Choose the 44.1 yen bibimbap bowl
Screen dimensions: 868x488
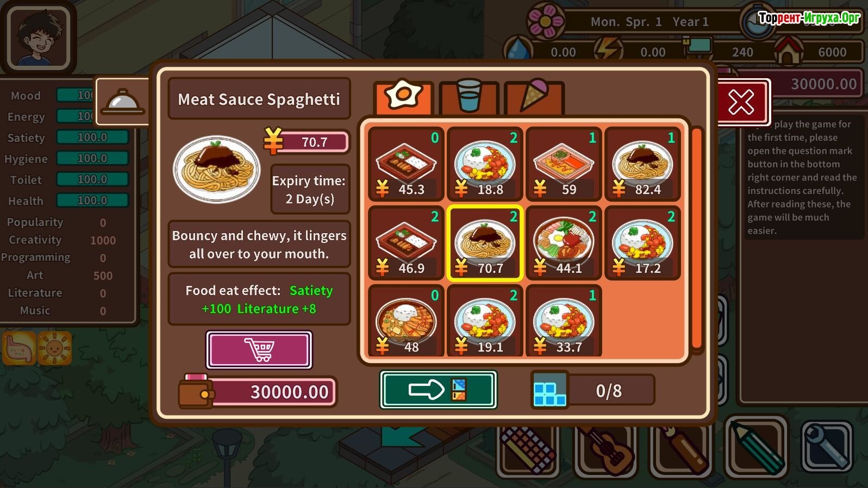(564, 243)
